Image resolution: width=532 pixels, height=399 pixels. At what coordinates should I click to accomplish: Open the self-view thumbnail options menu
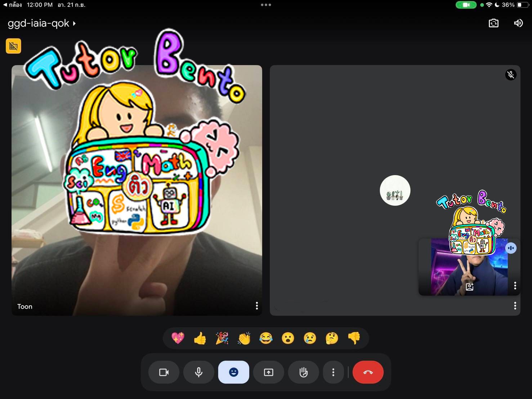[x=515, y=286]
